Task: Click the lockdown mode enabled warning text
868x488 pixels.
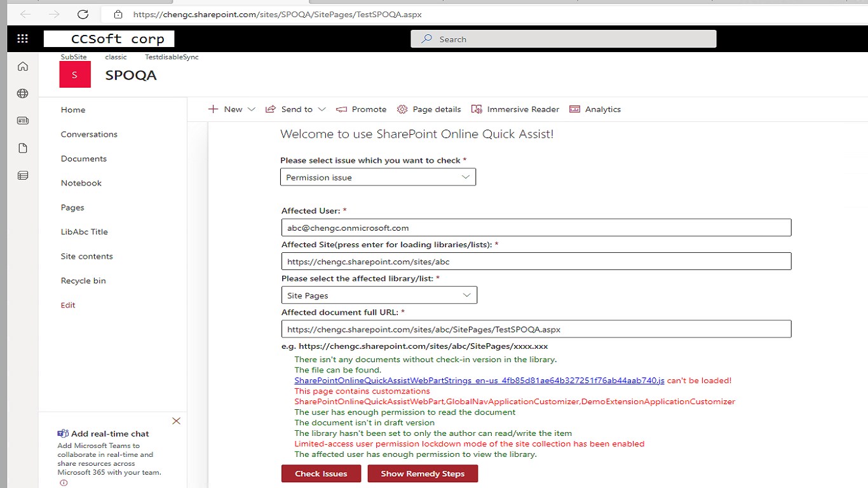Action: (470, 444)
